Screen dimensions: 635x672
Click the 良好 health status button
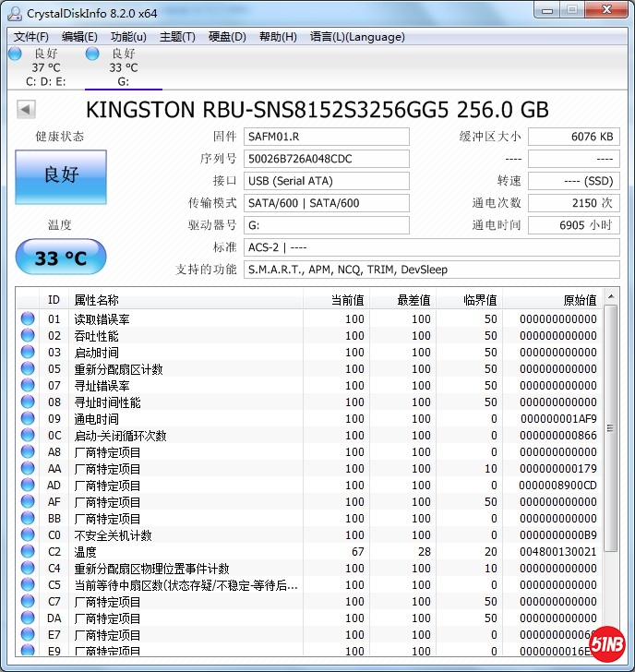point(61,175)
